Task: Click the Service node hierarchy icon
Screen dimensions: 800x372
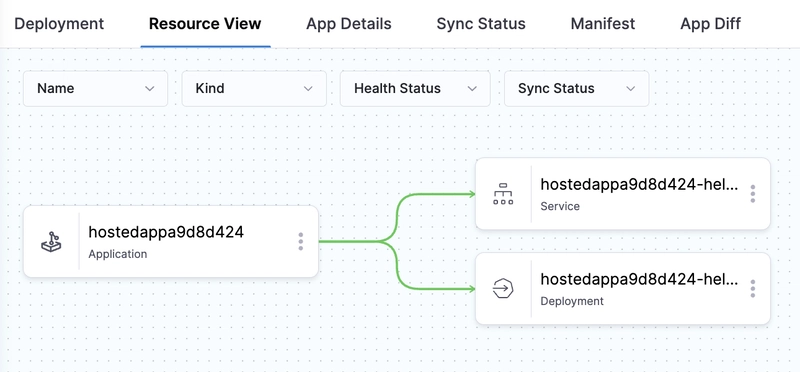Action: tap(503, 194)
